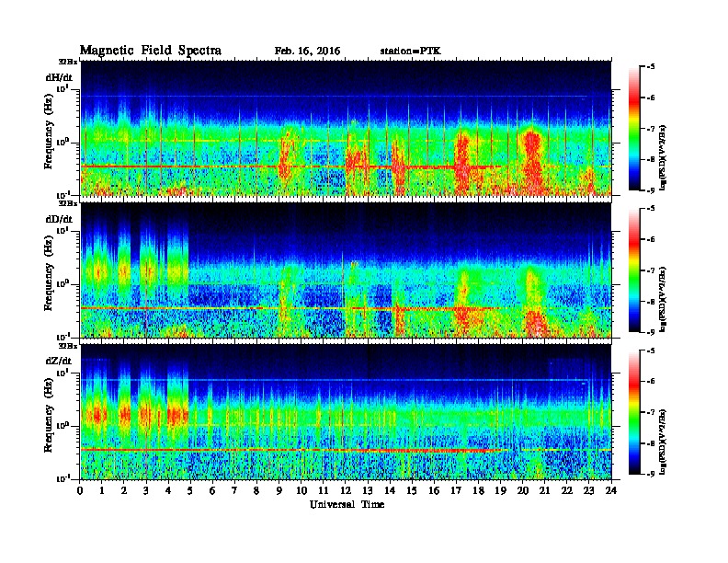Click hour '2' on the Universal Time axis

click(124, 490)
